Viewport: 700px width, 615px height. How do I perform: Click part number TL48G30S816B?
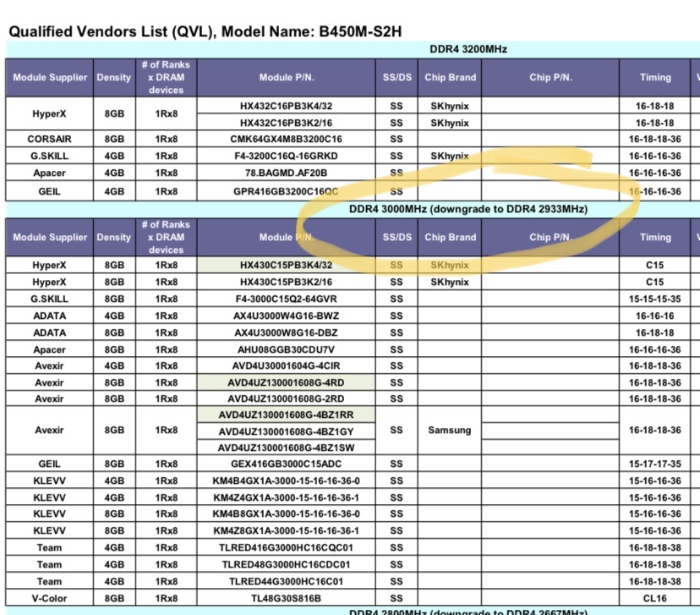[x=286, y=599]
